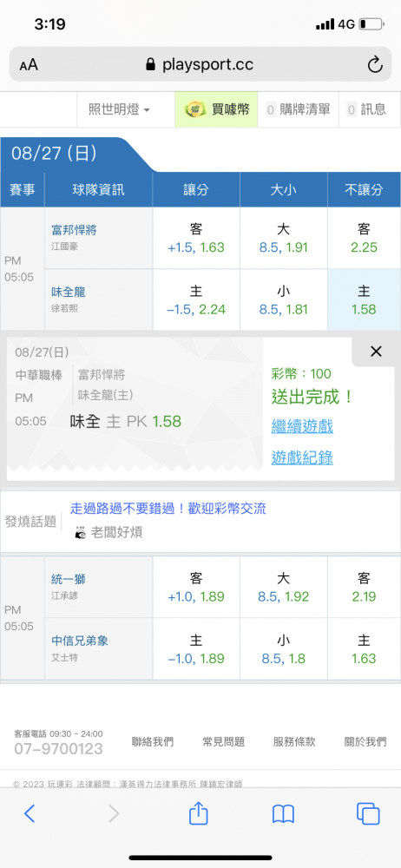Open Safari bookmarks book icon
The height and width of the screenshot is (868, 401).
pyautogui.click(x=283, y=814)
